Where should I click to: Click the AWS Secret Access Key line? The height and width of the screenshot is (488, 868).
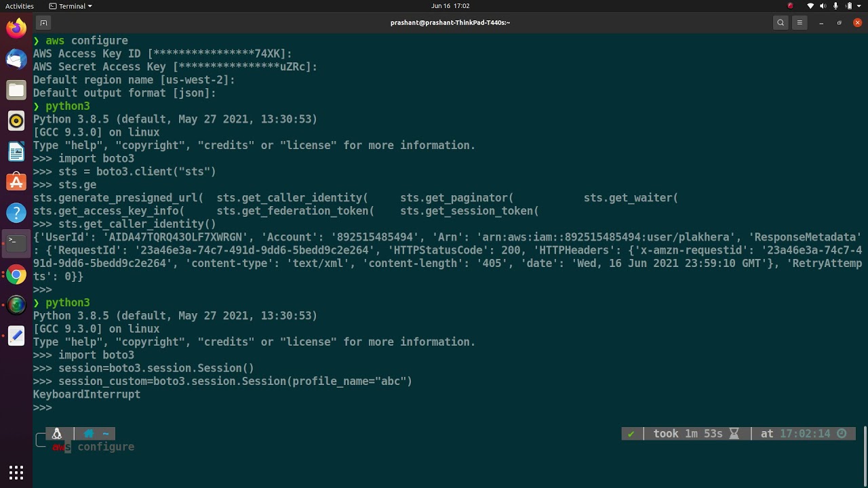coord(175,66)
